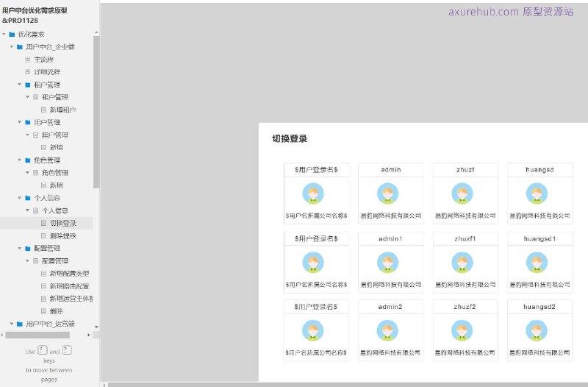Screen dimensions: 588x387
Task: Click the avatar in the zhuzf card
Action: (462, 193)
